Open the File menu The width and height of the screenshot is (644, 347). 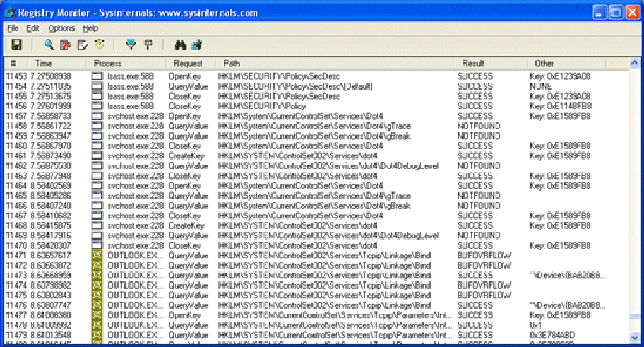click(13, 28)
